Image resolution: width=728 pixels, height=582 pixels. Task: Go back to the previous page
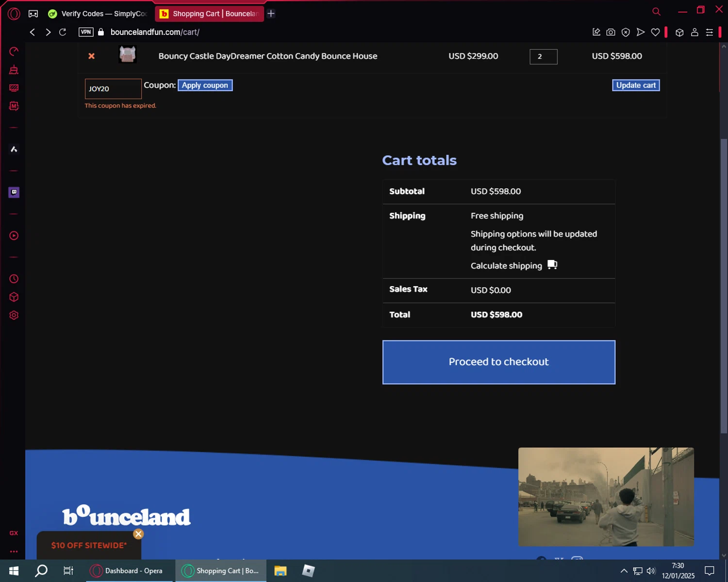33,32
